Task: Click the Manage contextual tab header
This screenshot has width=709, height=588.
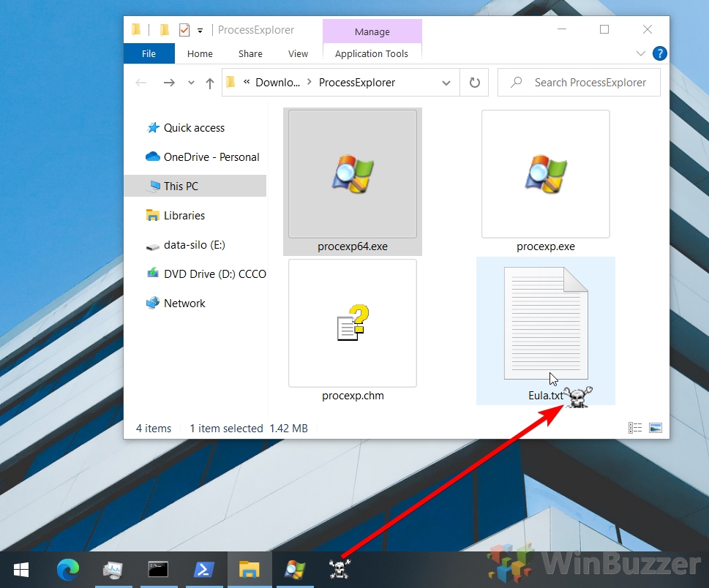Action: click(372, 31)
